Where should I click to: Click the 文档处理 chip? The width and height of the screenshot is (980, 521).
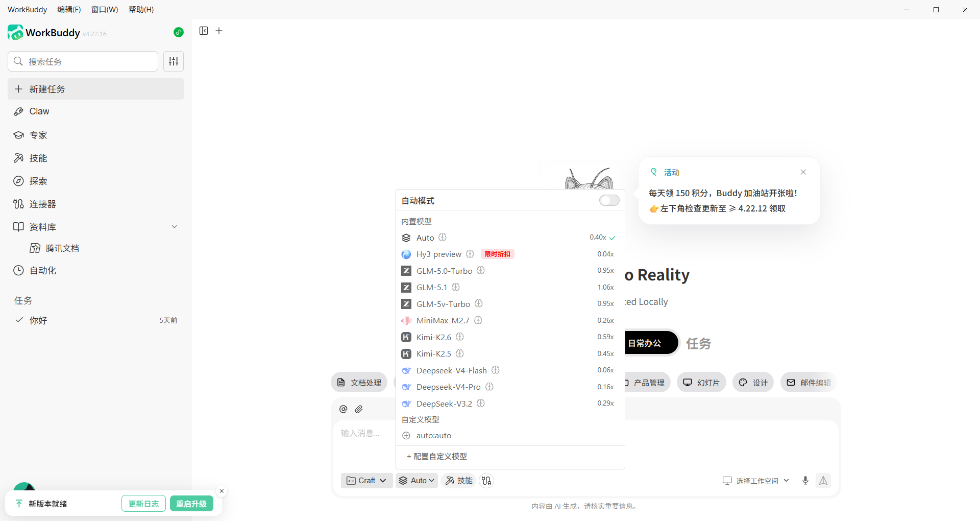pyautogui.click(x=359, y=383)
